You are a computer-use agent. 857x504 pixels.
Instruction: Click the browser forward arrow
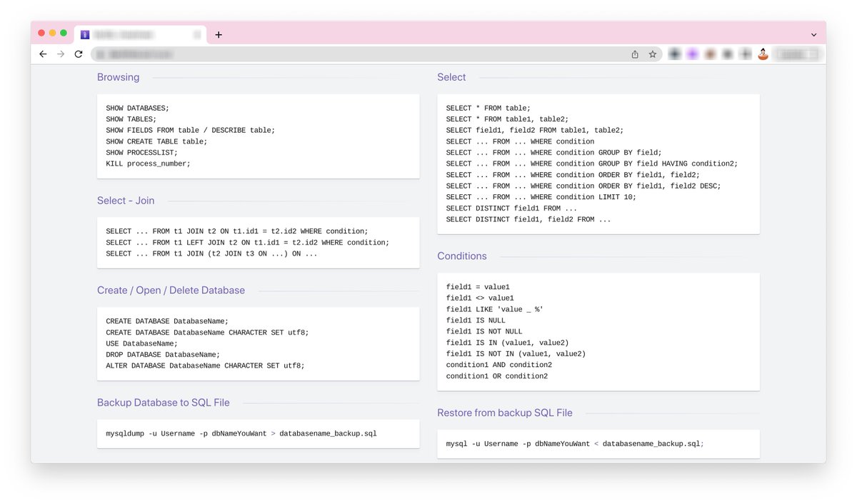pos(61,54)
